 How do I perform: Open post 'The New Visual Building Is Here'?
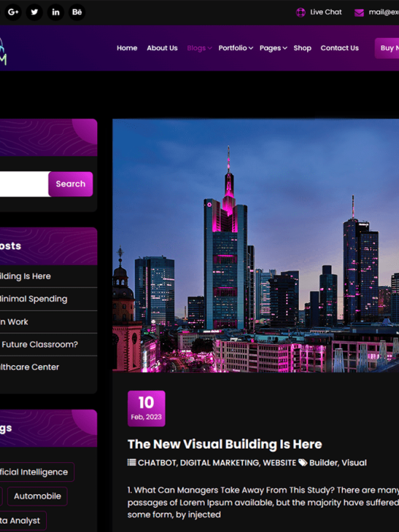pos(225,444)
